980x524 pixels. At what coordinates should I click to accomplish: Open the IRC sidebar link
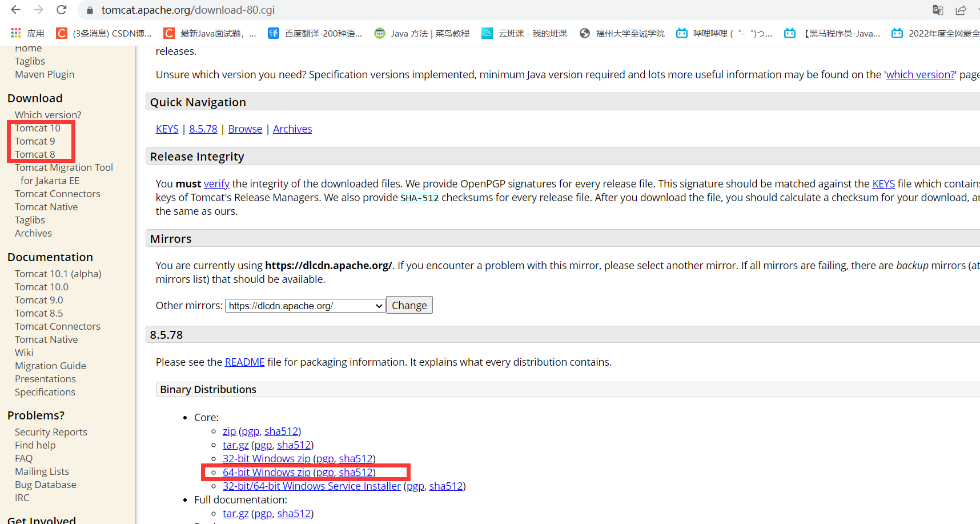pyautogui.click(x=22, y=498)
